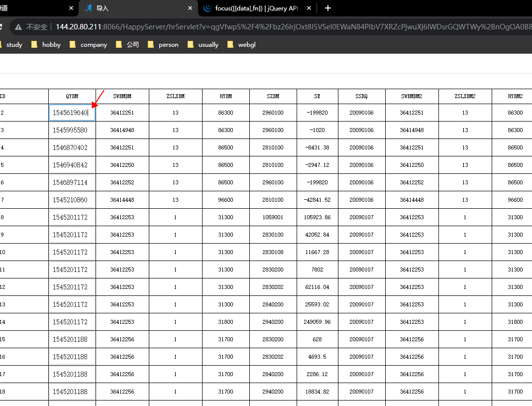
Task: Click the QYBM column header
Action: click(x=72, y=97)
